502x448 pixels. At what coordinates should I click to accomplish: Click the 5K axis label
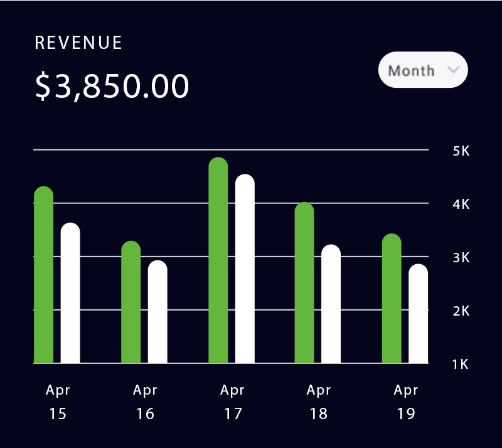point(461,151)
